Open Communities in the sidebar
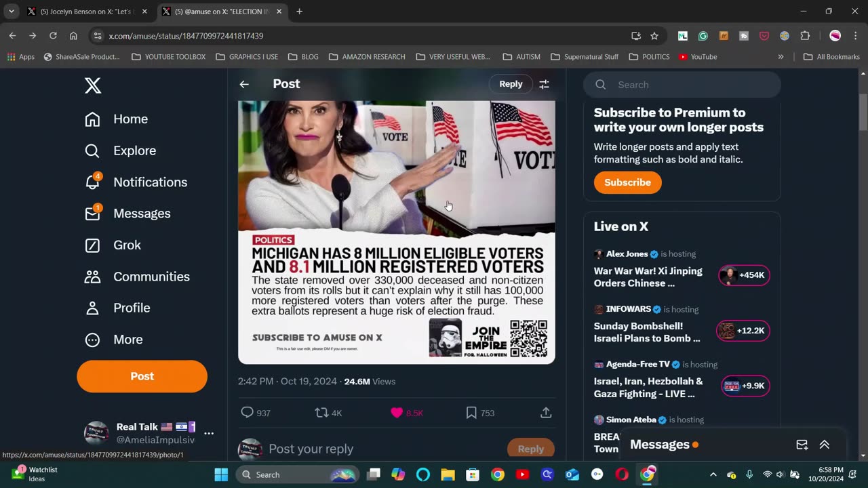Screen dimensions: 868x488 coord(137,277)
